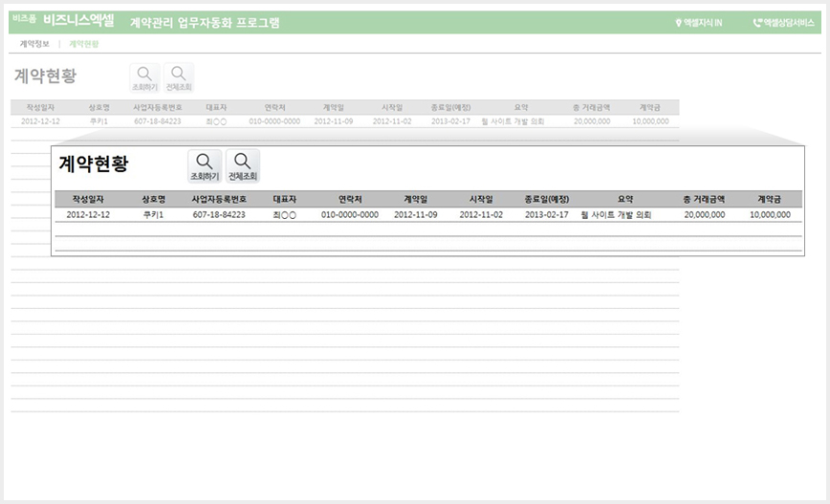830x504 pixels.
Task: Select the 요약 column header in the callout
Action: pos(625,199)
